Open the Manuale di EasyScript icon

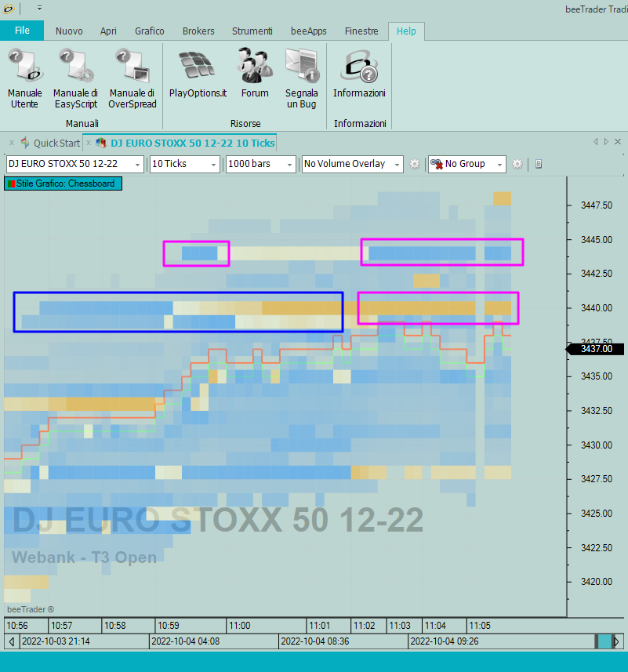pyautogui.click(x=76, y=78)
